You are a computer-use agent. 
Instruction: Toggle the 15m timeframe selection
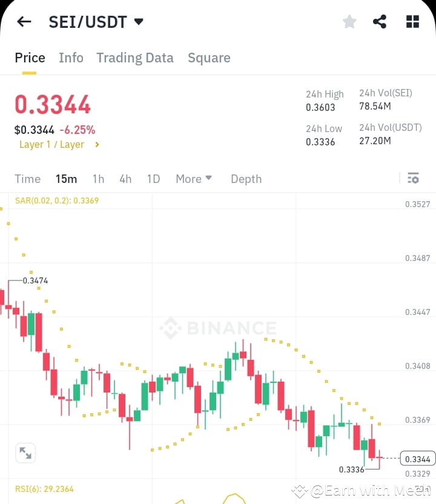point(66,179)
